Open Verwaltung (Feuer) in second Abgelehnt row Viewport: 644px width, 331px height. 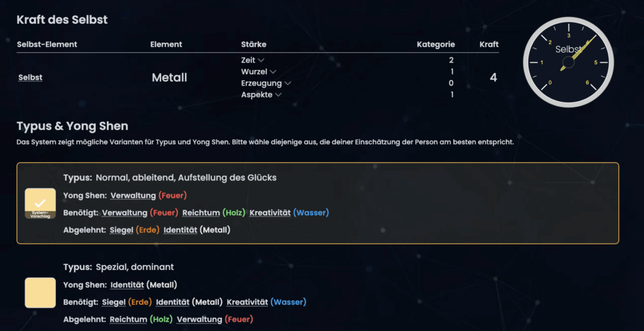click(215, 319)
